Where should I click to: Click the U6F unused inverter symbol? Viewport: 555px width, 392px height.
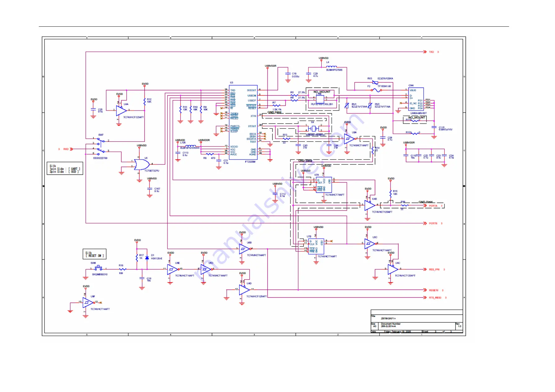point(88,302)
